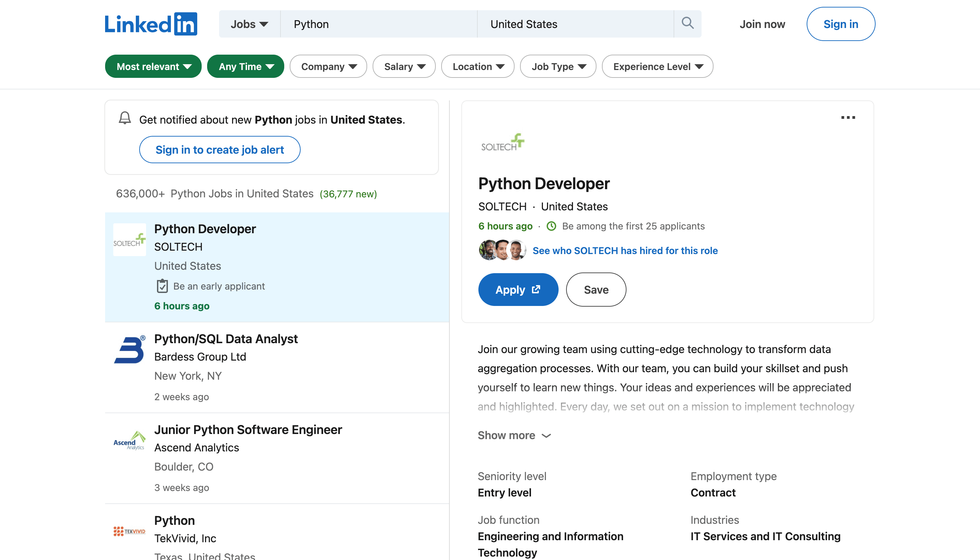Click Ascend Analytics company name
The height and width of the screenshot is (560, 980).
tap(197, 447)
